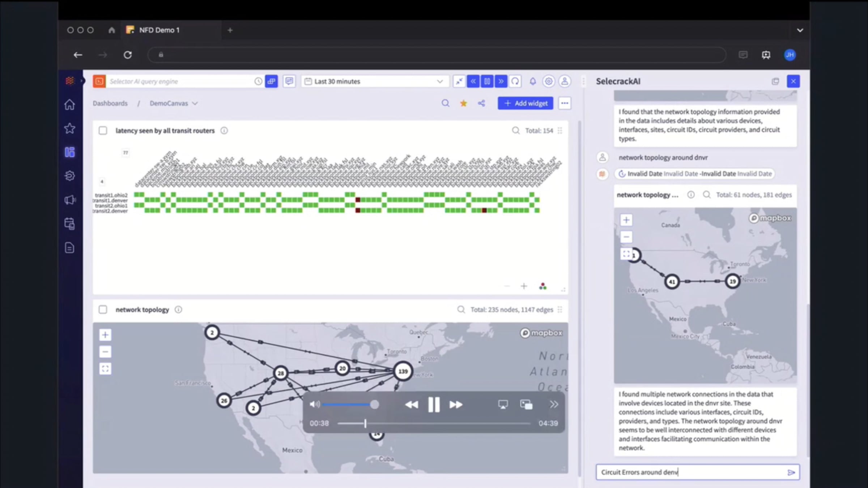Step time range backward

(x=473, y=81)
